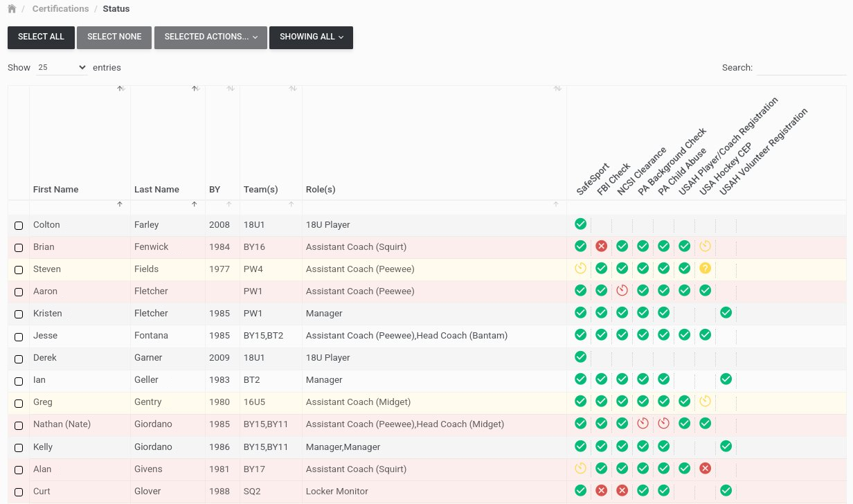
Task: Sort the table by Team(s) column
Action: [x=271, y=143]
